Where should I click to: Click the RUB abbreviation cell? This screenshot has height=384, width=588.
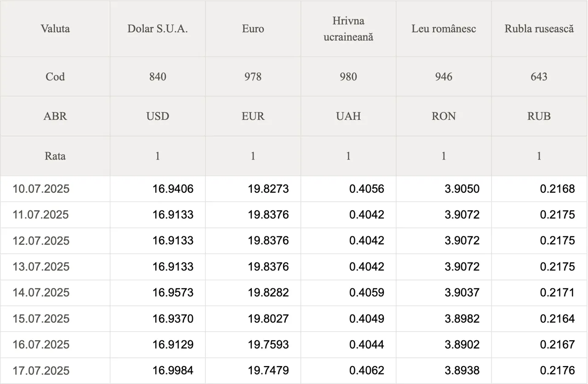tap(539, 116)
